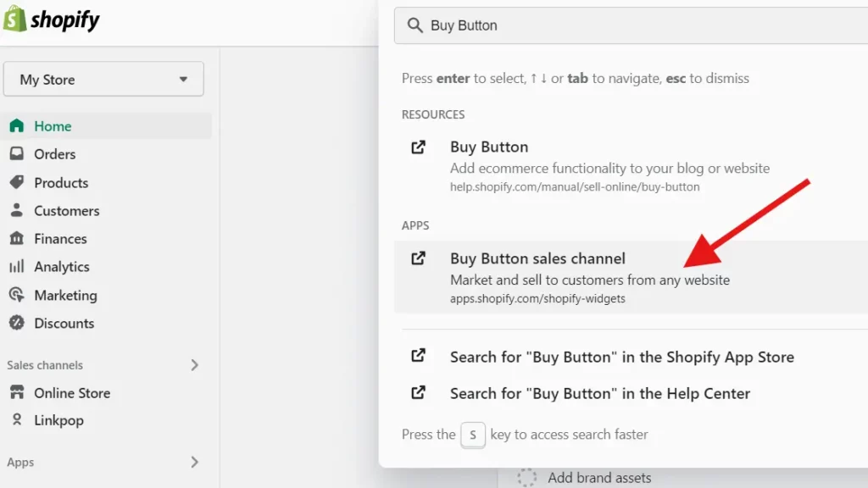This screenshot has width=868, height=488.
Task: Click the Linkpop icon
Action: pos(17,420)
